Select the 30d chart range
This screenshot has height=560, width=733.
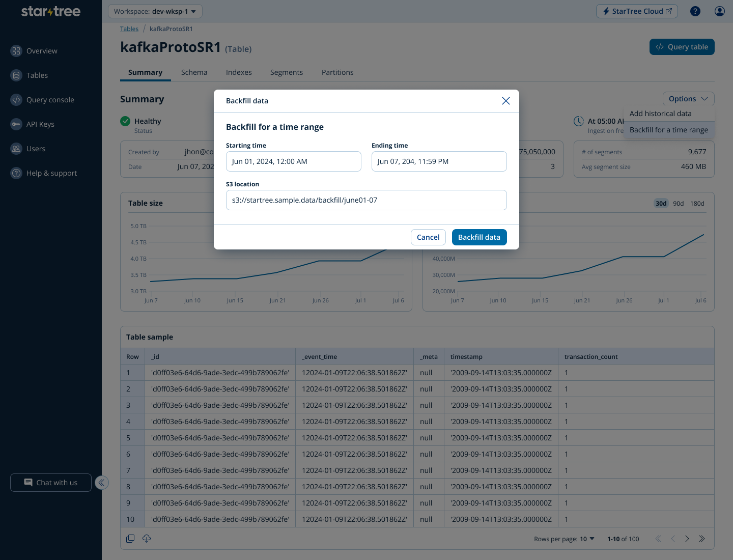point(661,204)
